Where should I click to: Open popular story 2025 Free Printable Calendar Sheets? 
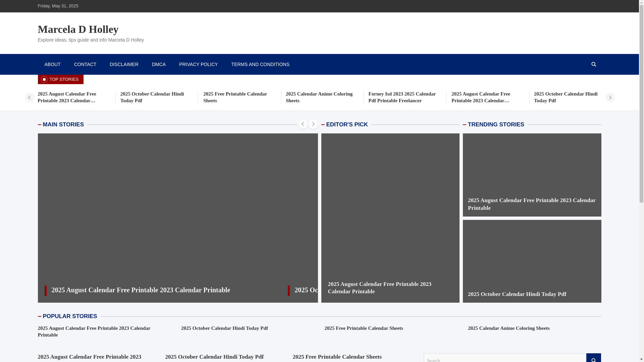tap(364, 328)
